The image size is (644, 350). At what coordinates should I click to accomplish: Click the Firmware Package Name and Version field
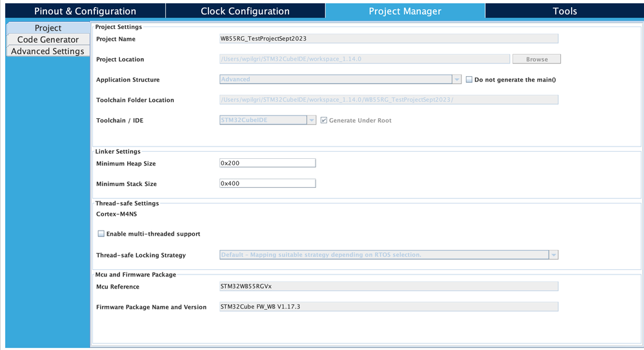(388, 307)
